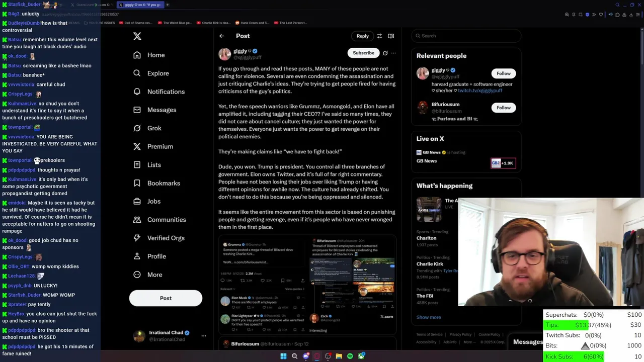The height and width of the screenshot is (362, 644).
Task: Open Discord from the taskbar
Action: tap(306, 356)
